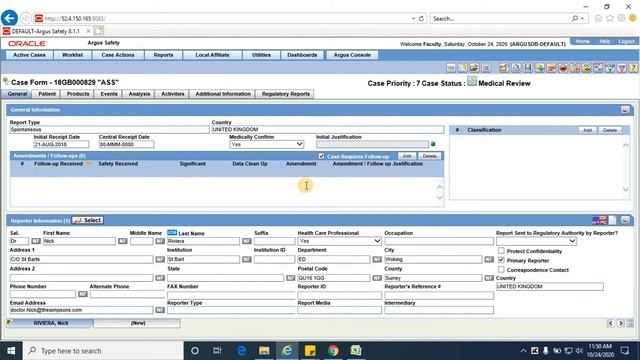Screen dimensions: 640x360
Task: Open the Case Actions menu
Action: [118, 55]
